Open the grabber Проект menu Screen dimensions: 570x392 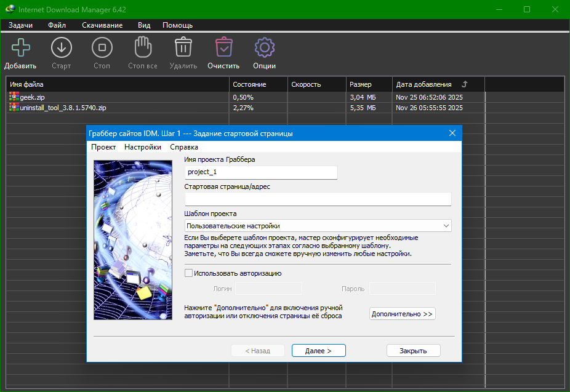103,147
